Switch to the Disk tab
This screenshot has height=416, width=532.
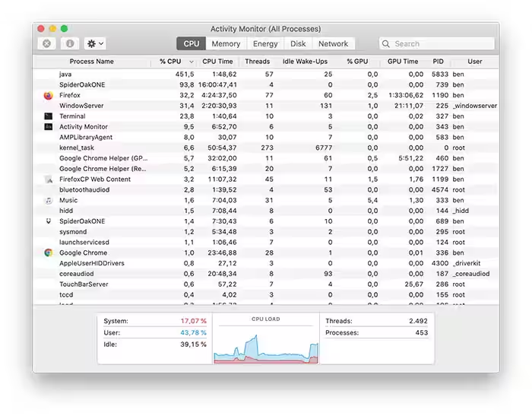[298, 43]
